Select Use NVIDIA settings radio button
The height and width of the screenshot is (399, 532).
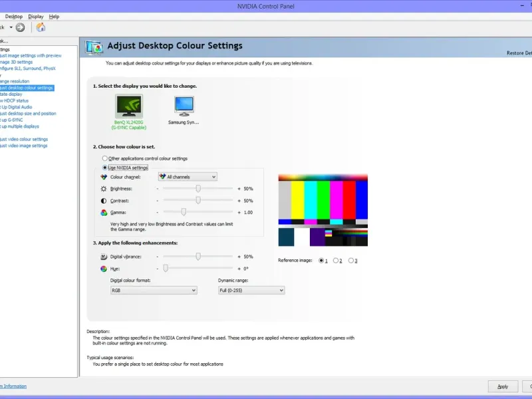(x=105, y=168)
